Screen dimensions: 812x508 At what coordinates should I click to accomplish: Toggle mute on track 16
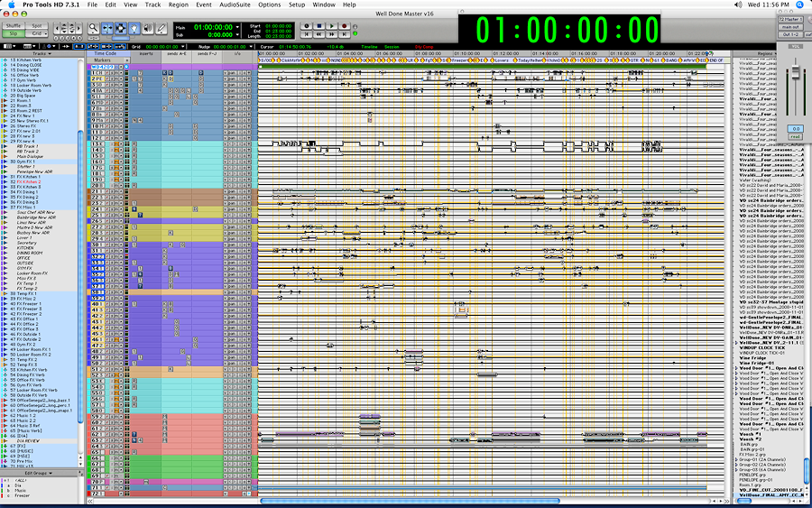[116, 162]
